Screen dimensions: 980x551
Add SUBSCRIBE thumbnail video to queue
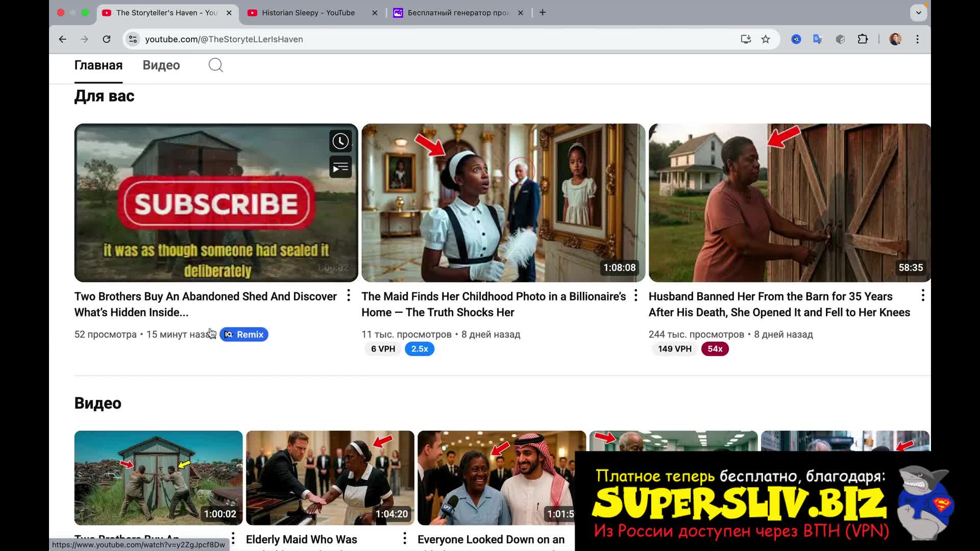(x=340, y=167)
